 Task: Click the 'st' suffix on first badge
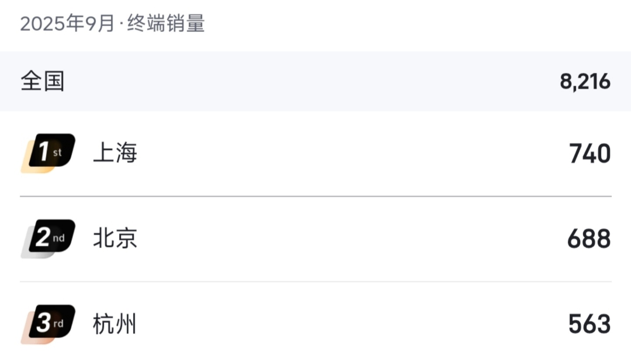[x=57, y=152]
